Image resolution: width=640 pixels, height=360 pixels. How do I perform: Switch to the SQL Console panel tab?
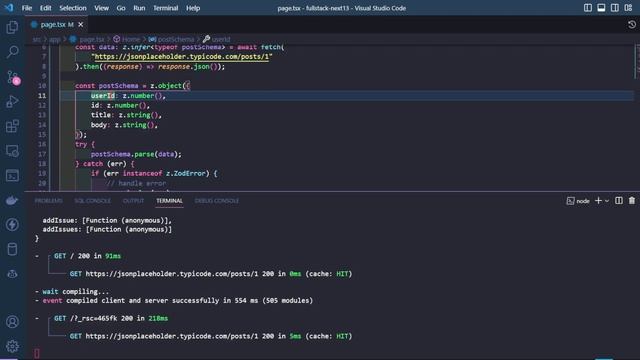[92, 201]
